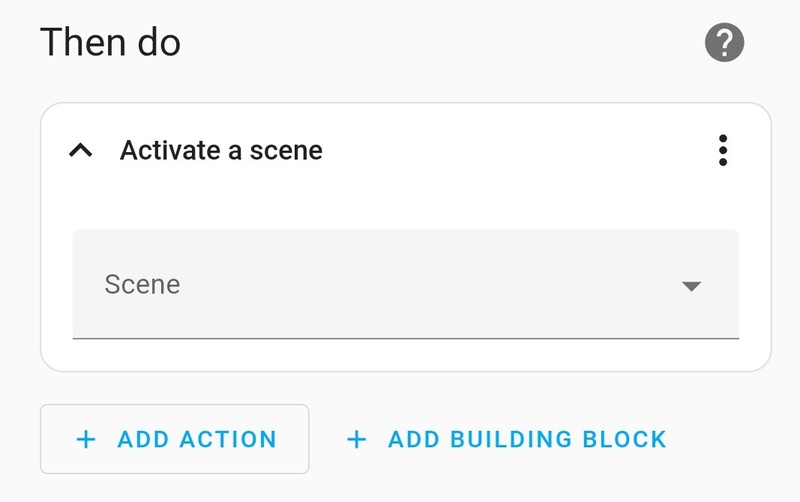The height and width of the screenshot is (502, 800).
Task: Open the three-dot menu for the action
Action: click(722, 151)
